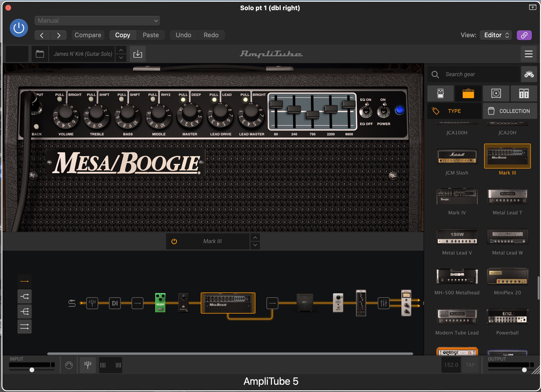
Task: Select the black Booster pedal in chain
Action: (183, 303)
